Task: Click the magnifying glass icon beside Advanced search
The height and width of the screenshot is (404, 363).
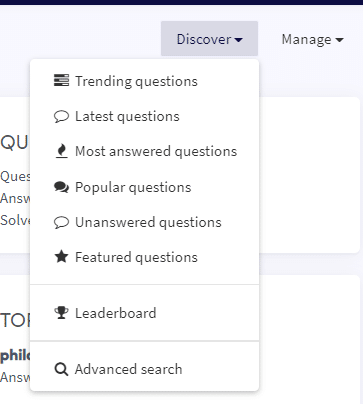Action: point(61,369)
